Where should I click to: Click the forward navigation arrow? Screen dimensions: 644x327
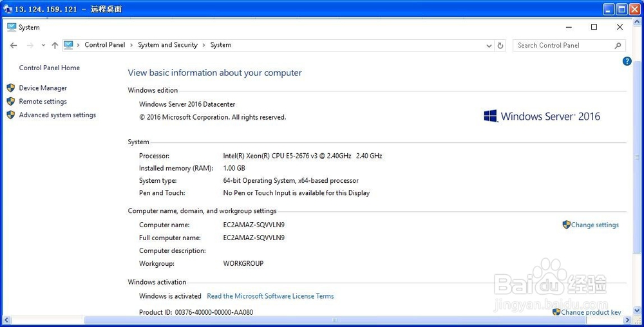(30, 46)
